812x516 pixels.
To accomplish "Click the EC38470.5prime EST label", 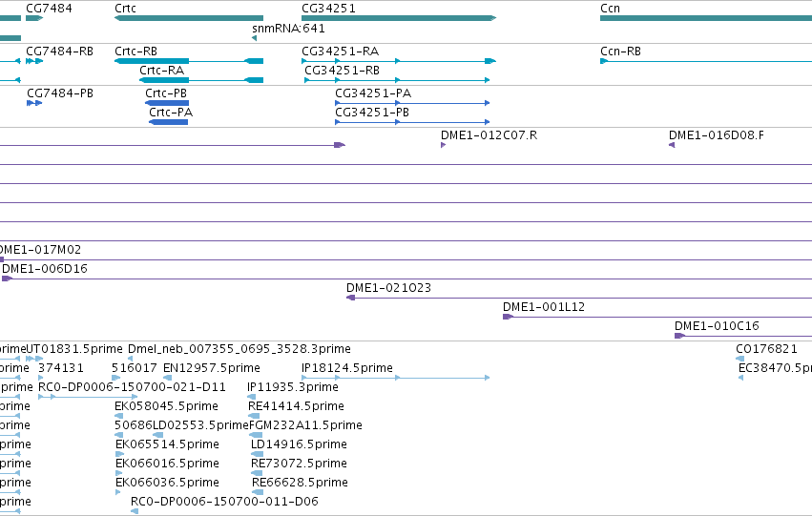I will pos(775,368).
